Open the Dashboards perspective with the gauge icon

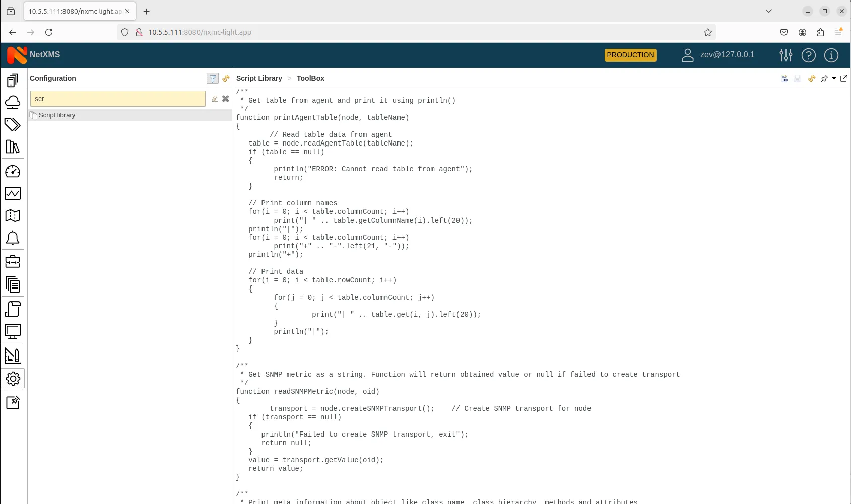click(x=13, y=171)
